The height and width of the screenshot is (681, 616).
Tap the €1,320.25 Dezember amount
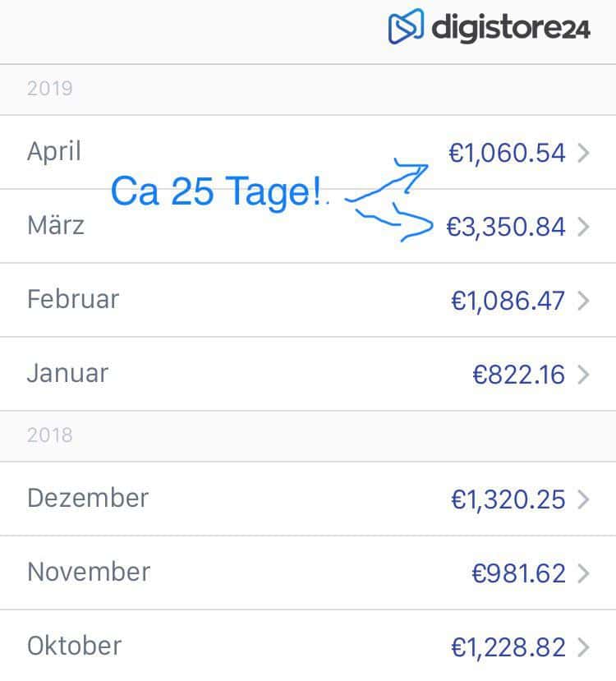coord(508,499)
